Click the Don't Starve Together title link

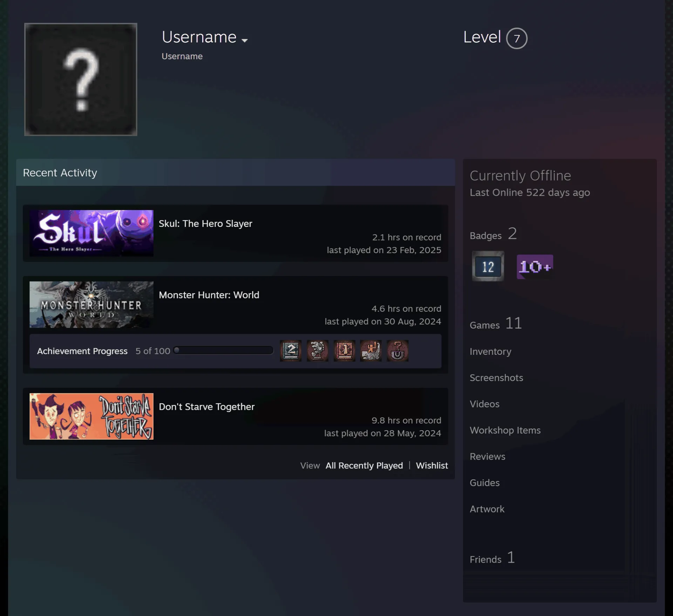pyautogui.click(x=206, y=407)
